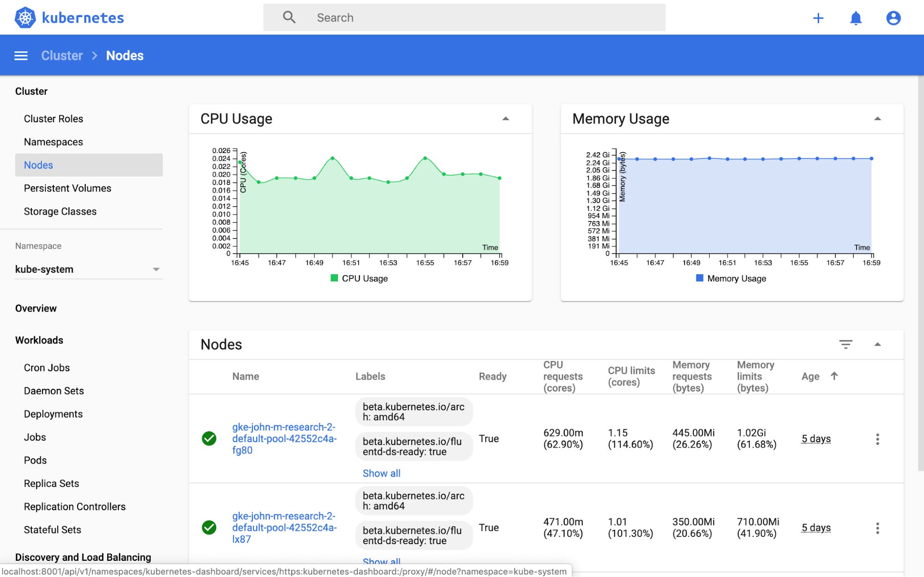Open the search field magnifier icon
Screen dimensions: 924x577
coord(289,17)
